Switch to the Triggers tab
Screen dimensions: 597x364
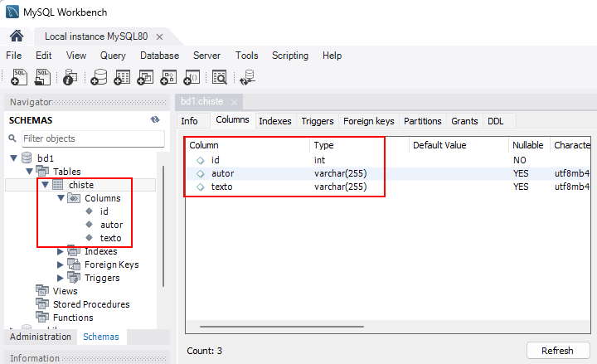coord(318,121)
